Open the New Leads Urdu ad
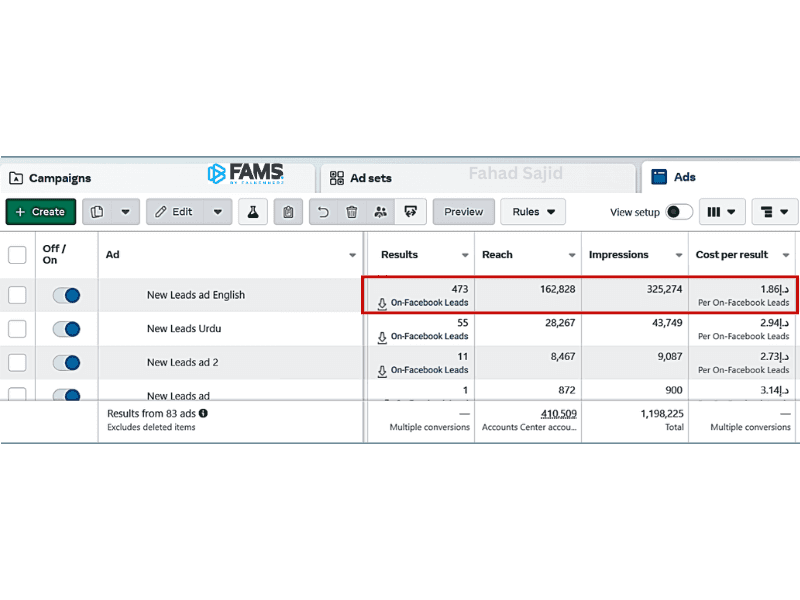The image size is (800, 600). 184,329
